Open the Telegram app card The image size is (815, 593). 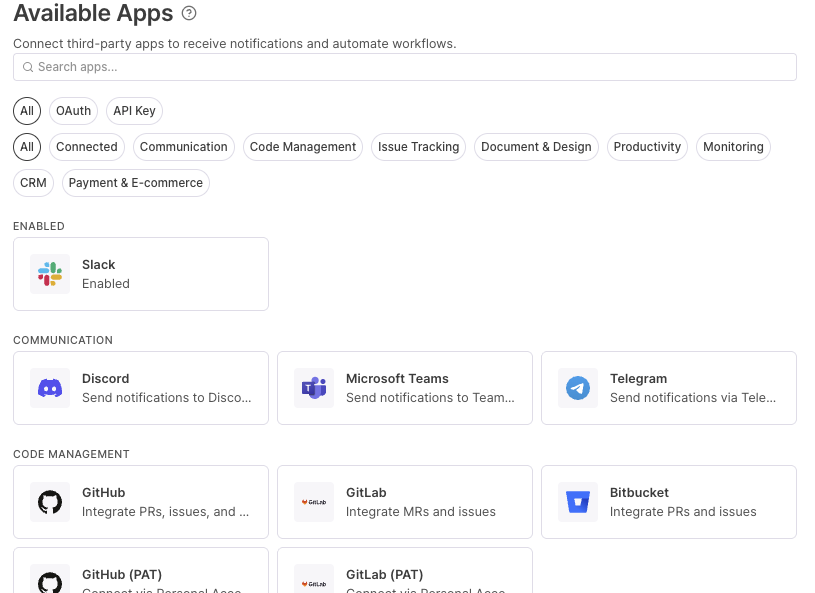tap(669, 388)
